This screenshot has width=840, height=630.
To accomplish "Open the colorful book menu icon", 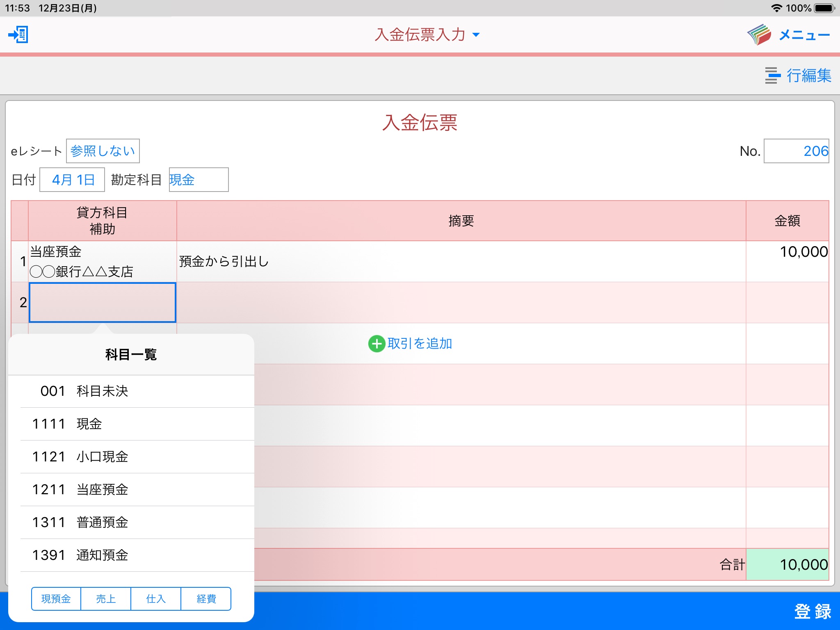I will point(759,34).
